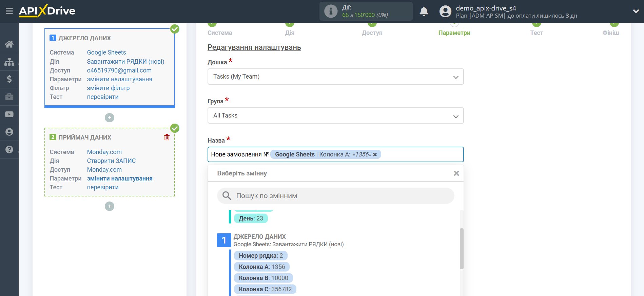Image resolution: width=644 pixels, height=296 pixels.
Task: Click source змінити налаштування link
Action: pyautogui.click(x=120, y=79)
